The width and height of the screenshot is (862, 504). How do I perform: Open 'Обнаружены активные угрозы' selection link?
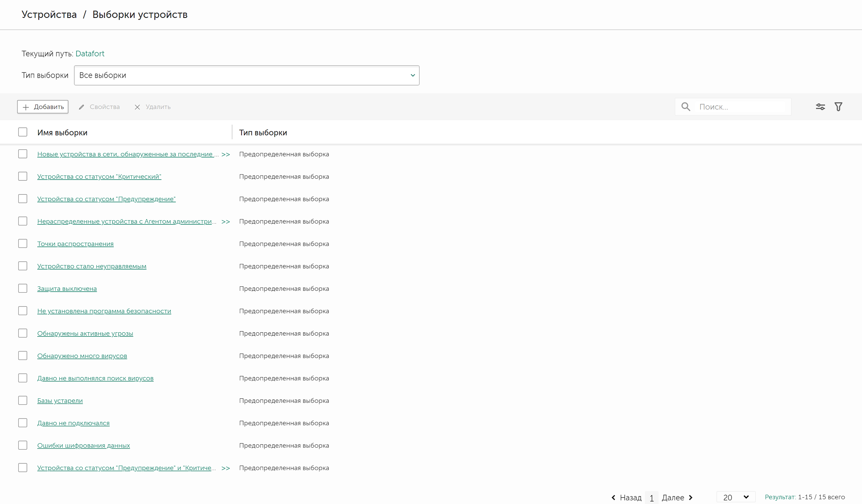tap(85, 333)
